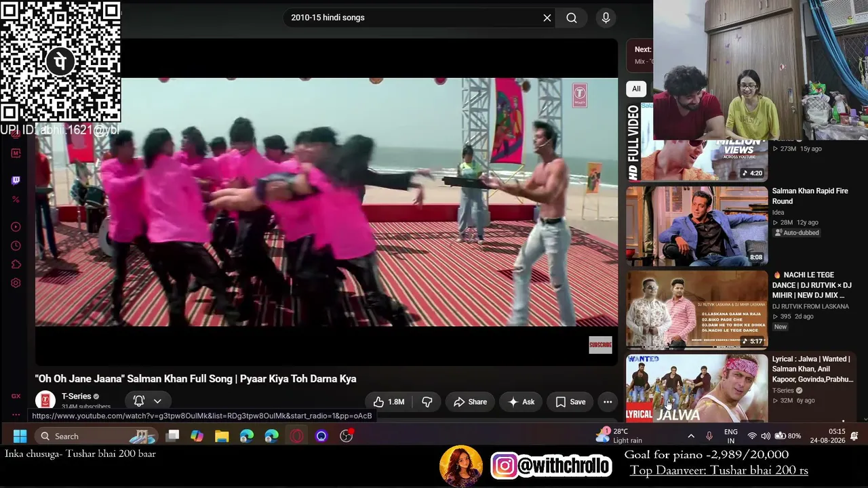Image resolution: width=868 pixels, height=488 pixels.
Task: Open the sidebar three-dots setup menu
Action: click(16, 414)
